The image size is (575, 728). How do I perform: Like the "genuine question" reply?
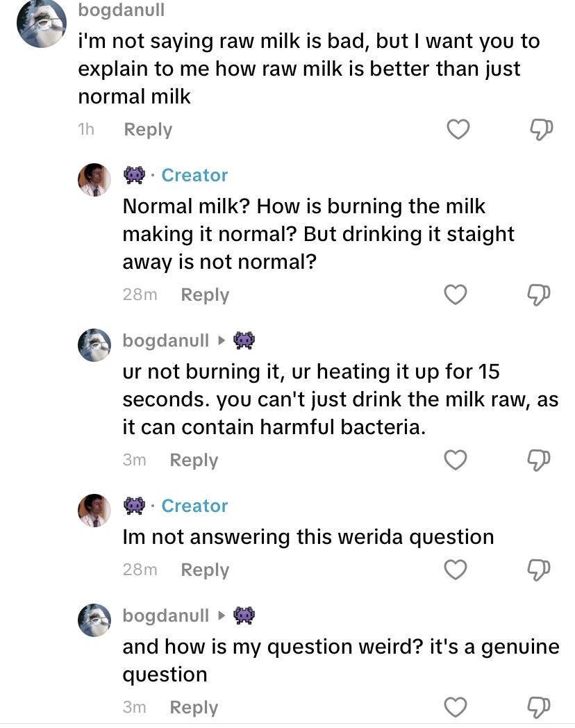click(x=455, y=707)
